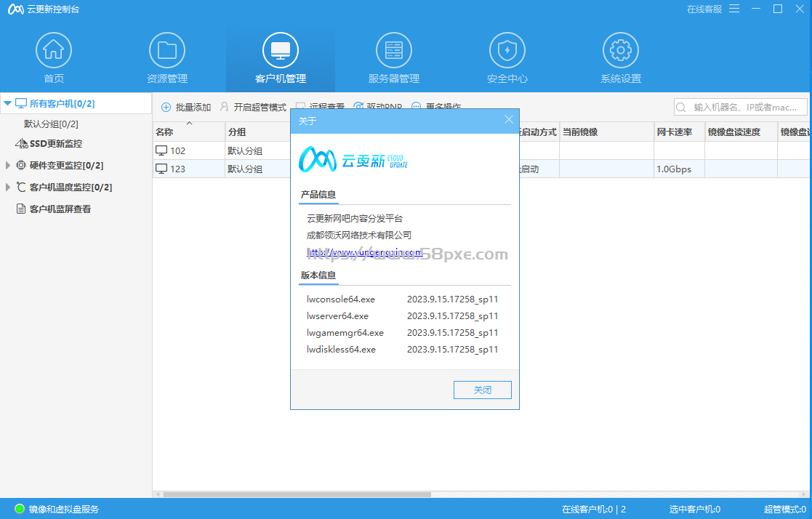Click the 客户机蓝屏查看 document icon
This screenshot has height=519, width=812.
(21, 209)
